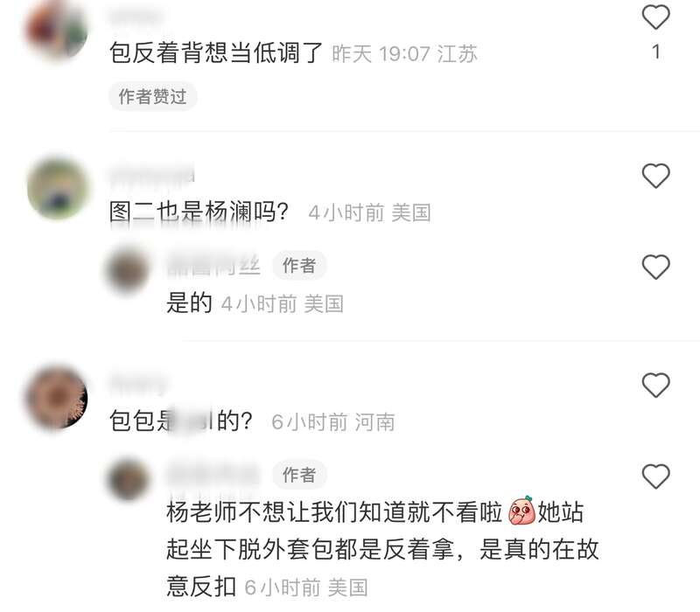Tap the blurred username above 图二也是杨澜吗
This screenshot has width=700, height=612.
[151, 175]
